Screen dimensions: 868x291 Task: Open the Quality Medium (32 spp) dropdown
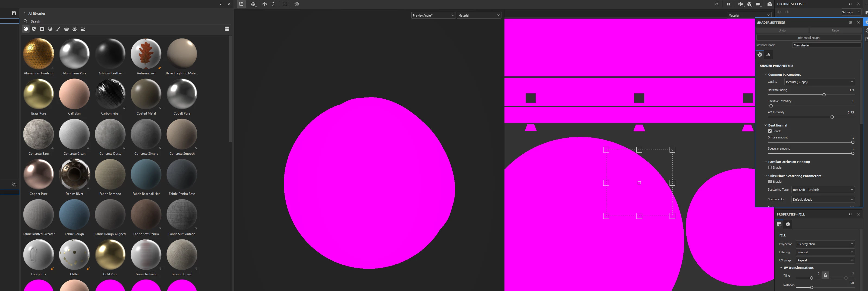click(819, 82)
